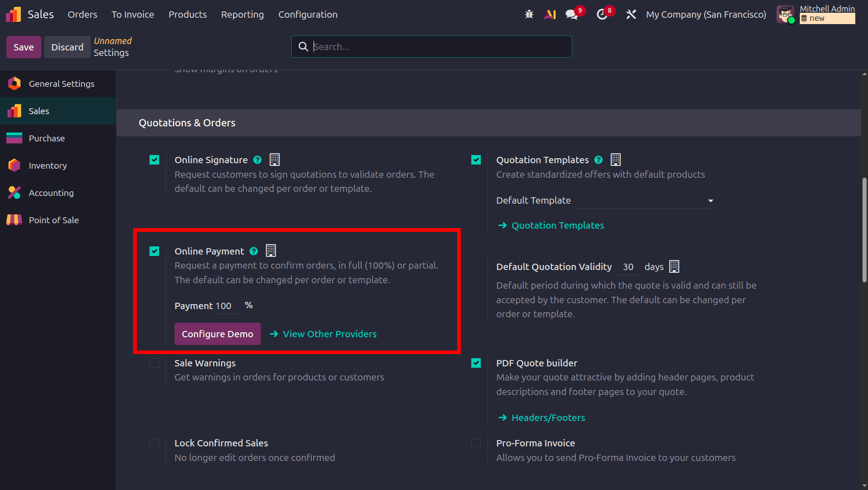
Task: Open the Mitchell Admin user menu
Action: tap(827, 9)
